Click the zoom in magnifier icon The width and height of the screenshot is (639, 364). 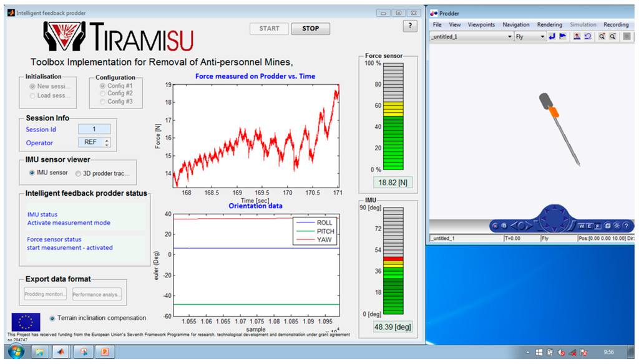(602, 37)
